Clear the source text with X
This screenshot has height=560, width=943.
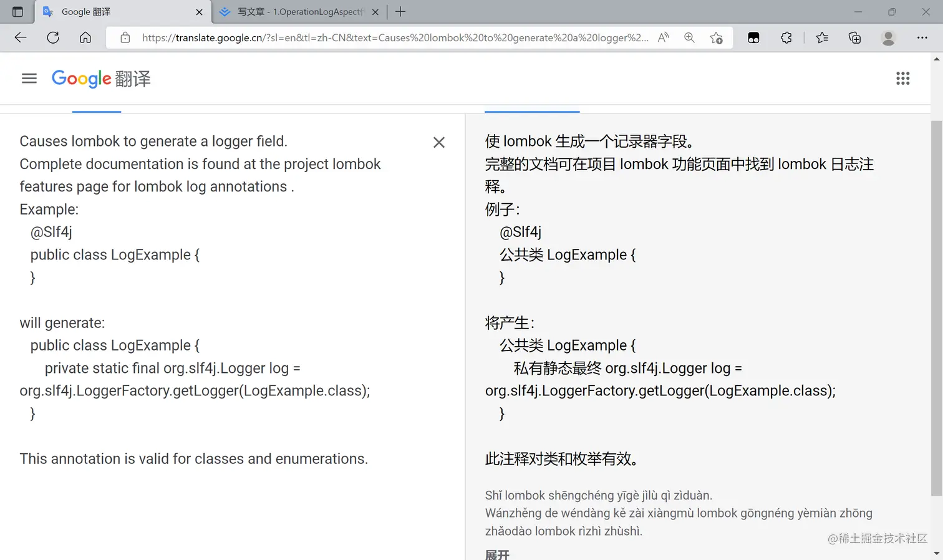(439, 142)
